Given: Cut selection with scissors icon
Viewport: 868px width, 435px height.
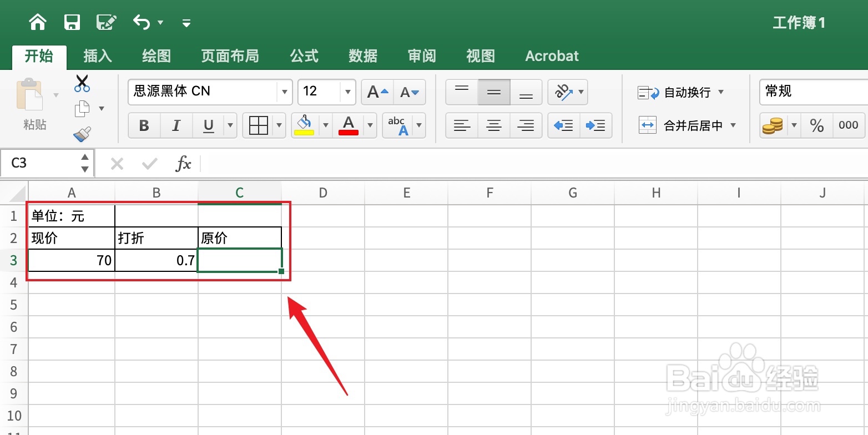Looking at the screenshot, I should point(82,84).
